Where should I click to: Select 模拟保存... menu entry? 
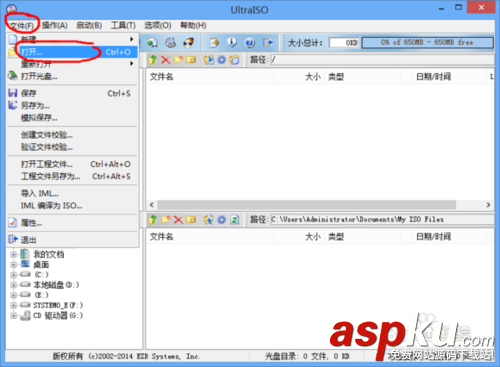(x=72, y=118)
